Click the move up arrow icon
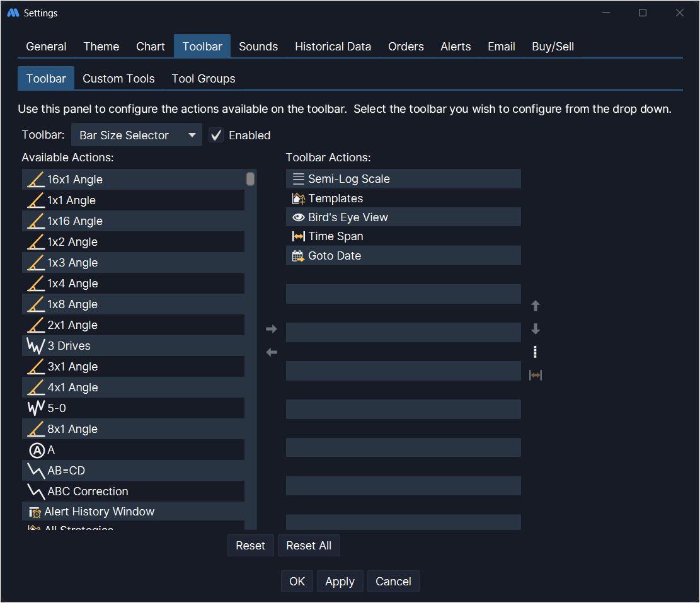Viewport: 700px width, 603px height. point(536,306)
